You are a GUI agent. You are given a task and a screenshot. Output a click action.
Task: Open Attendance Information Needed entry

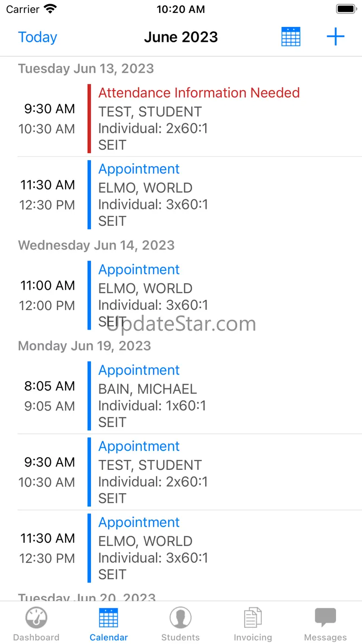[x=190, y=118]
